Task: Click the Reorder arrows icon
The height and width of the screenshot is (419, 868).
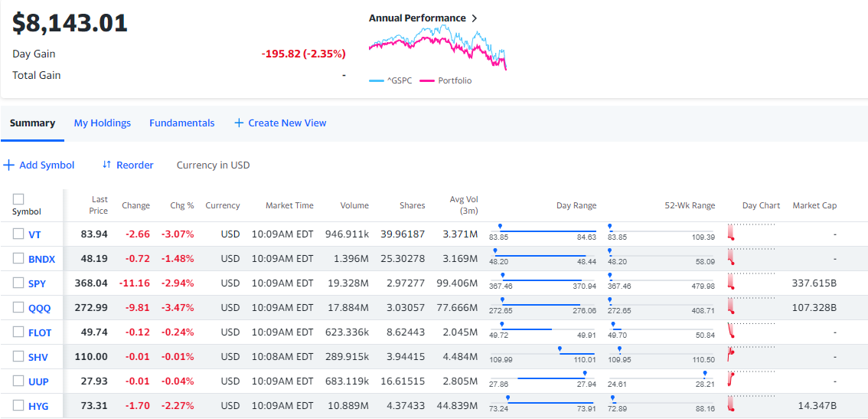Action: point(107,165)
